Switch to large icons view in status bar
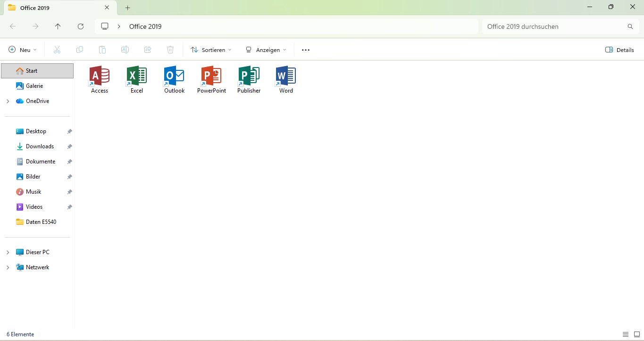644x341 pixels. tap(636, 334)
